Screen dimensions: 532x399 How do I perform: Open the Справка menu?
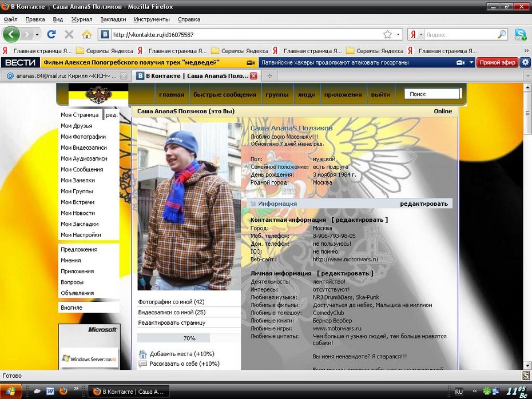tap(189, 19)
